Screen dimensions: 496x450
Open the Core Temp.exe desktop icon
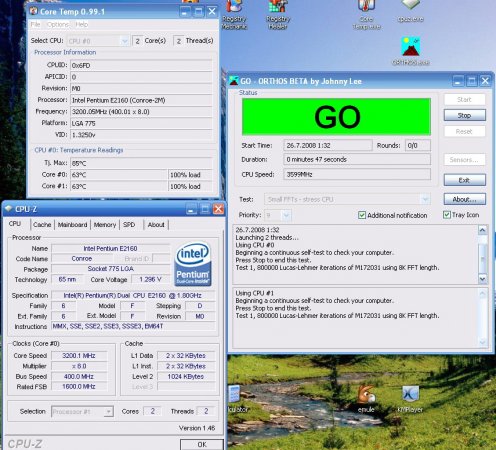coord(367,15)
